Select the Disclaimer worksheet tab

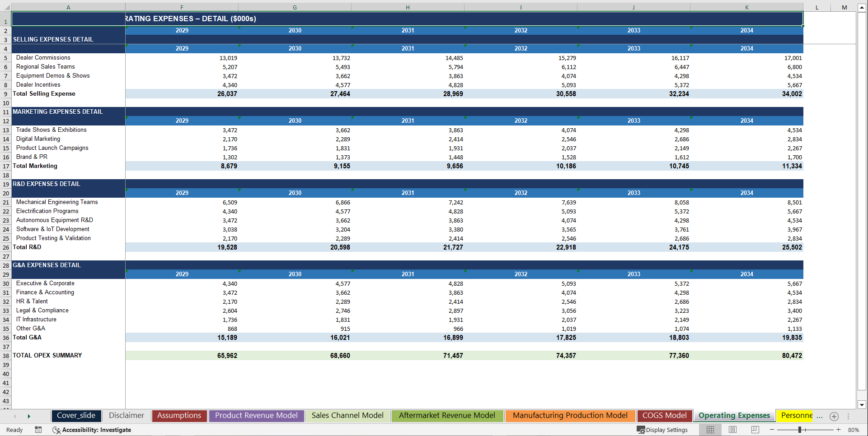pyautogui.click(x=127, y=415)
